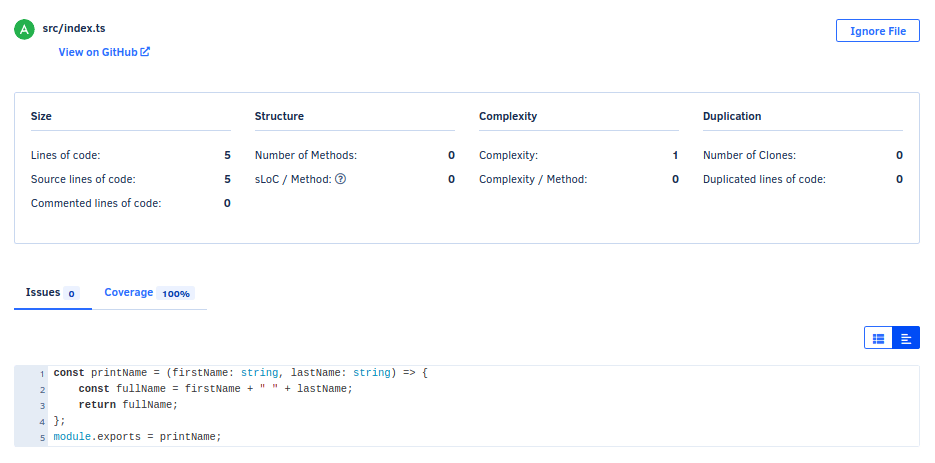Click the Issues count badge showing 0
935x463 pixels.
pos(71,294)
